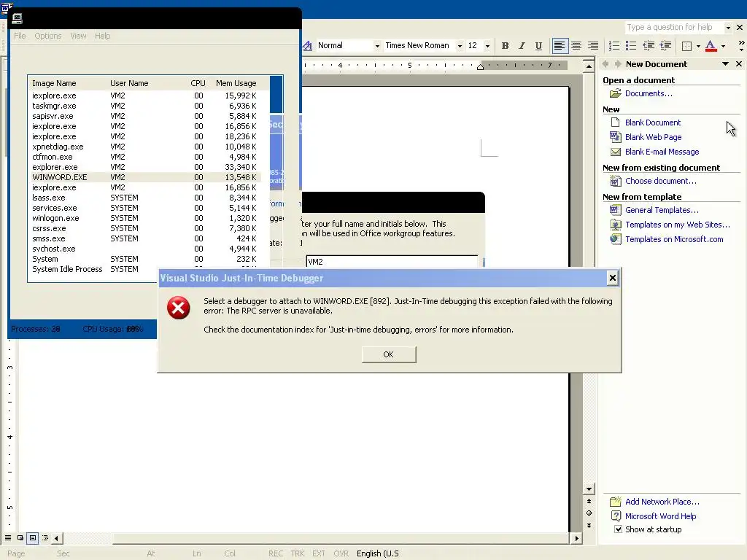Expand Font Color dropdown arrow

click(x=723, y=46)
